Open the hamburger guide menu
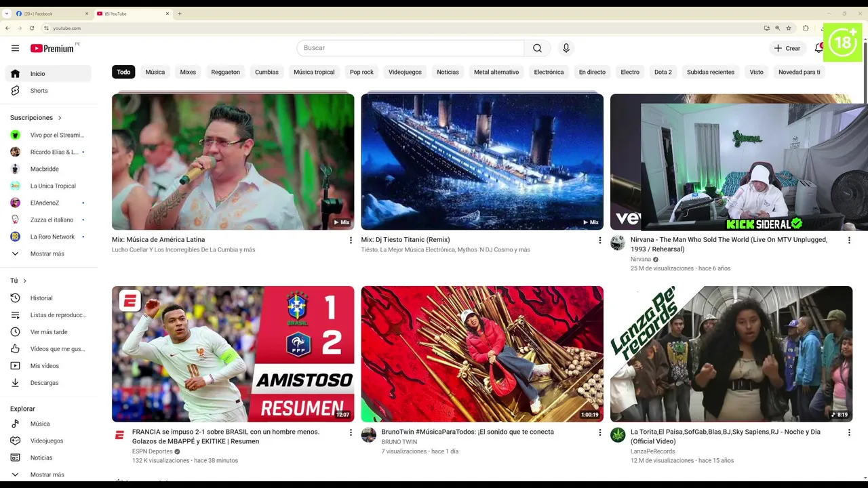This screenshot has width=868, height=488. tap(15, 48)
